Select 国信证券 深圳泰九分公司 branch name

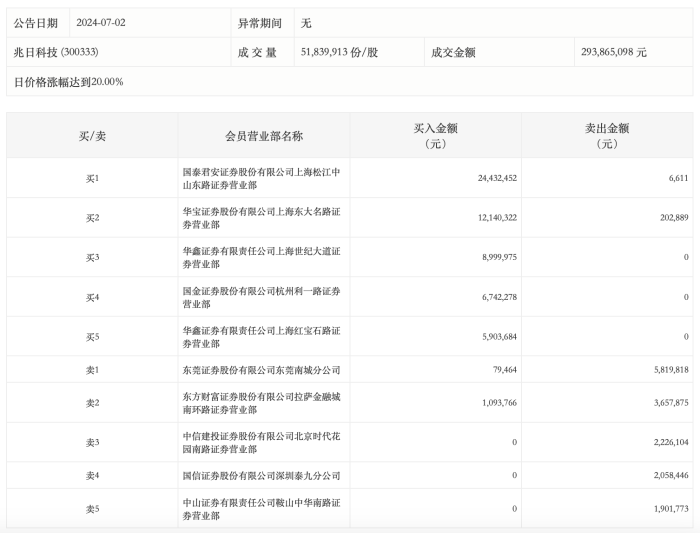pyautogui.click(x=261, y=476)
